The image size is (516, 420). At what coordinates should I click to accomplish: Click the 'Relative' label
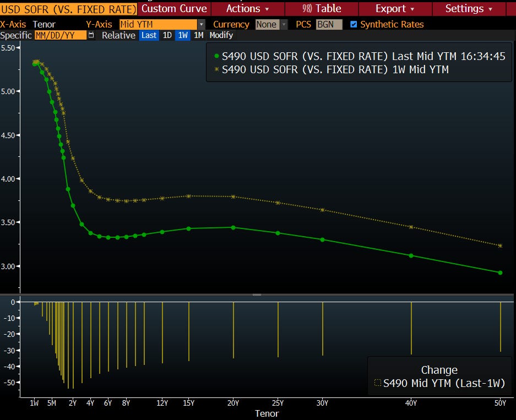(x=118, y=35)
